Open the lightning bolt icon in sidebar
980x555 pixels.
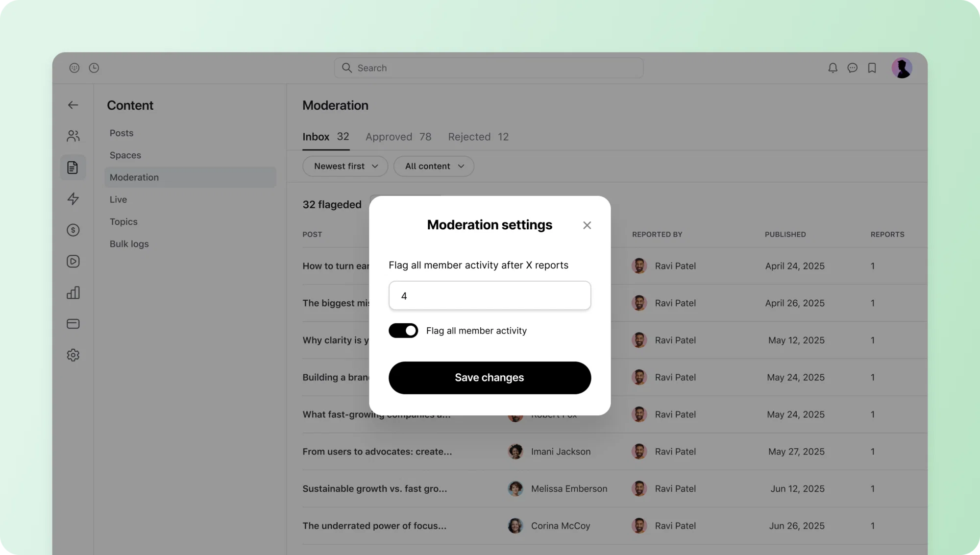click(x=73, y=199)
